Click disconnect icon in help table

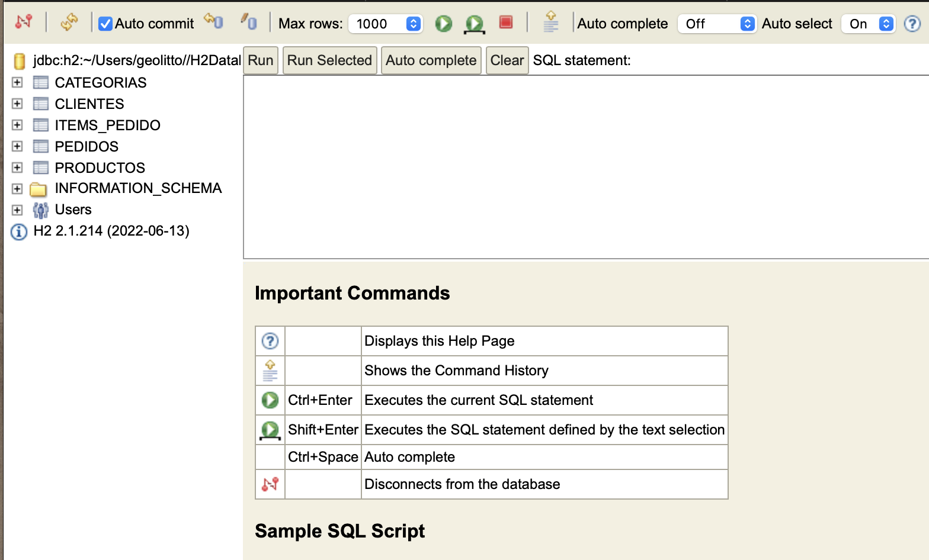pos(270,484)
